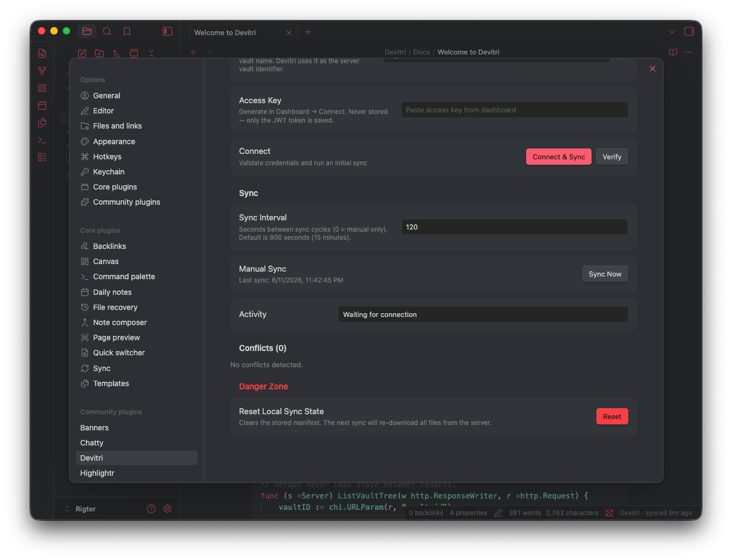The width and height of the screenshot is (732, 560).
Task: Open the bookmarks icon in top bar
Action: pyautogui.click(x=127, y=31)
